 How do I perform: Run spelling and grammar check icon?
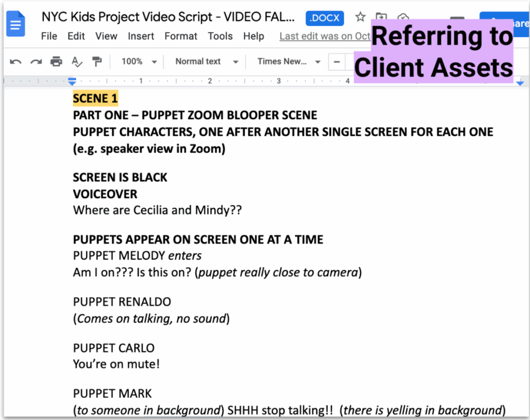point(77,62)
